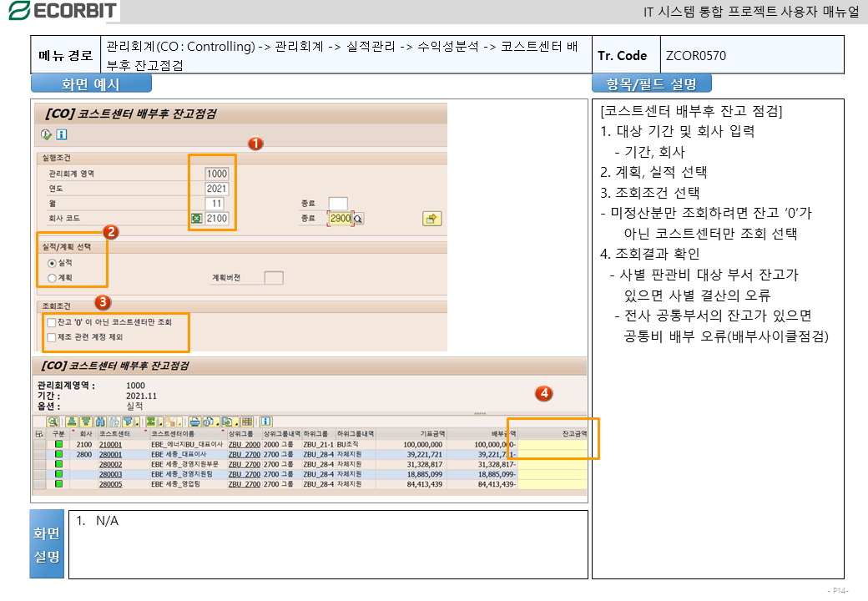This screenshot has width=868, height=601.
Task: Check 잔고 '0' 이 아닌 코스트센터만 조회
Action: tap(52, 322)
